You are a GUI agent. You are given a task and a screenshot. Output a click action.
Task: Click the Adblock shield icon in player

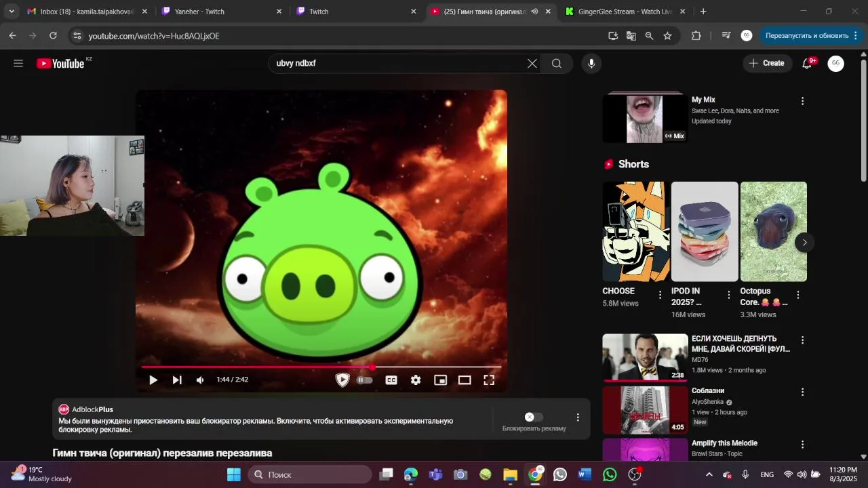tap(342, 380)
